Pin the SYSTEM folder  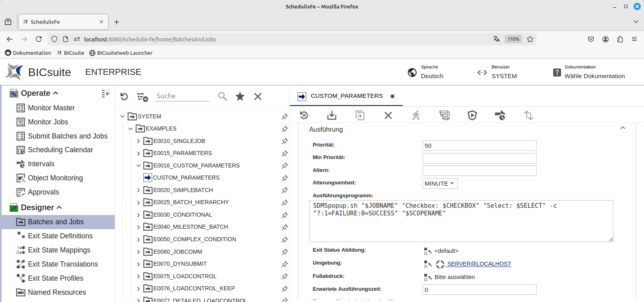(x=285, y=116)
